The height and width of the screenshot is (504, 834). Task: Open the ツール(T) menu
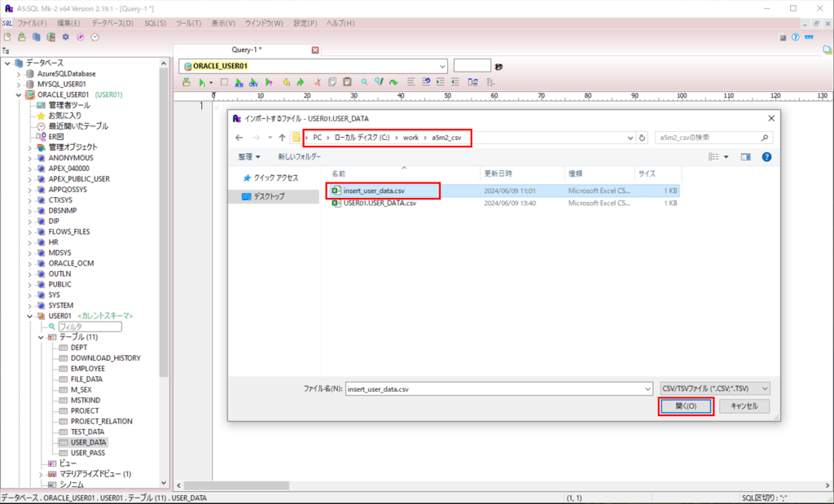[x=189, y=23]
